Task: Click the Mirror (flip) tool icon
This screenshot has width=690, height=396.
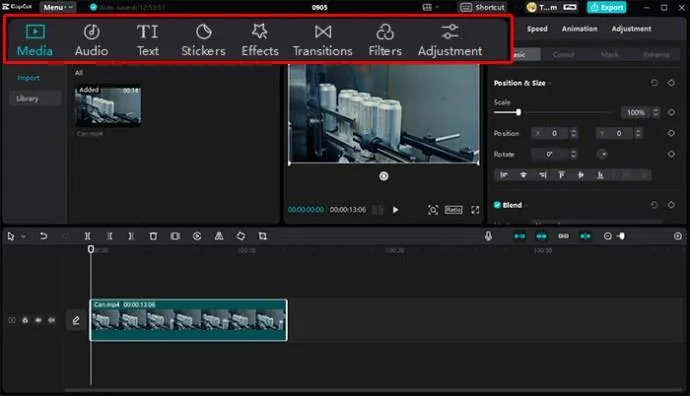Action: point(219,236)
